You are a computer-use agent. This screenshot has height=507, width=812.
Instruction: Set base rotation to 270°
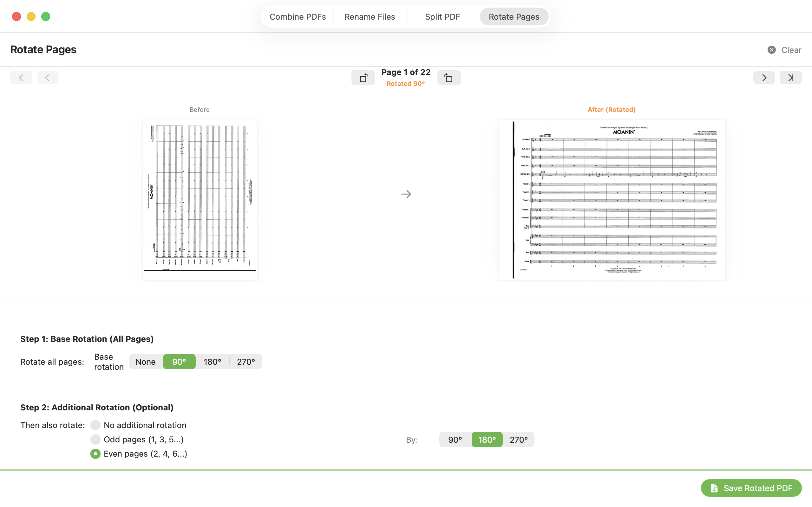246,362
